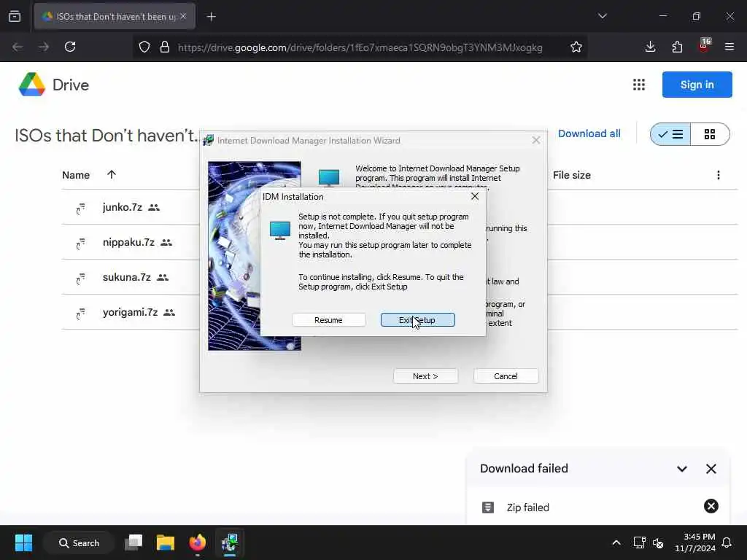Select the sukuna.7z file
The height and width of the screenshot is (560, 747).
(x=127, y=278)
